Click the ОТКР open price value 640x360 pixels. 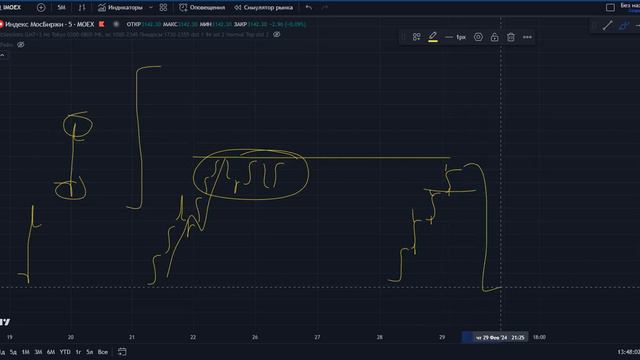(151, 24)
